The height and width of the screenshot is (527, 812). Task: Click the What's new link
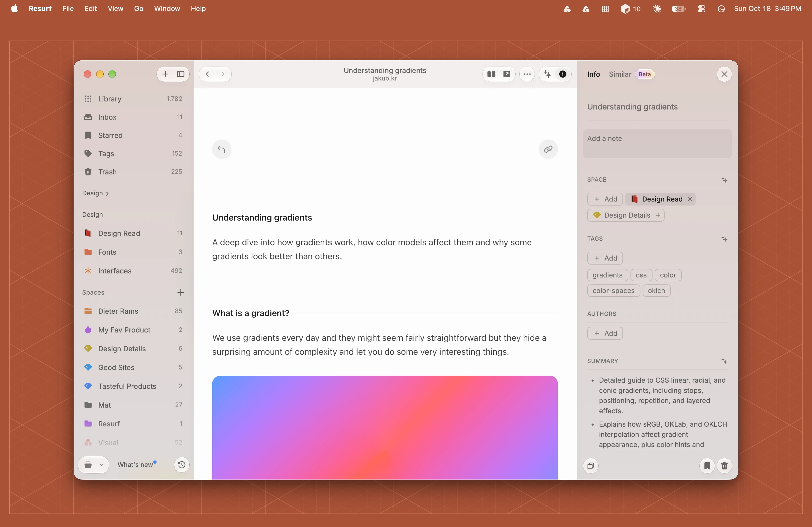pyautogui.click(x=135, y=465)
